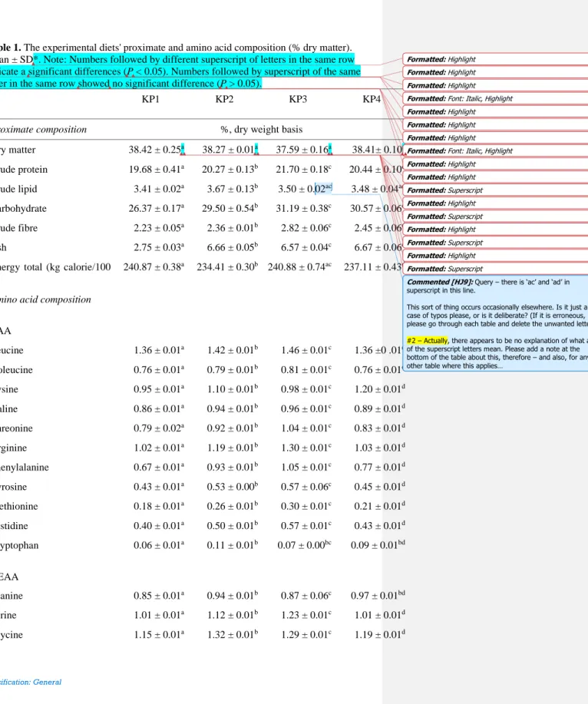Click leucine KP3 value 1.46 ± 0.01
The height and width of the screenshot is (704, 588).
point(306,350)
